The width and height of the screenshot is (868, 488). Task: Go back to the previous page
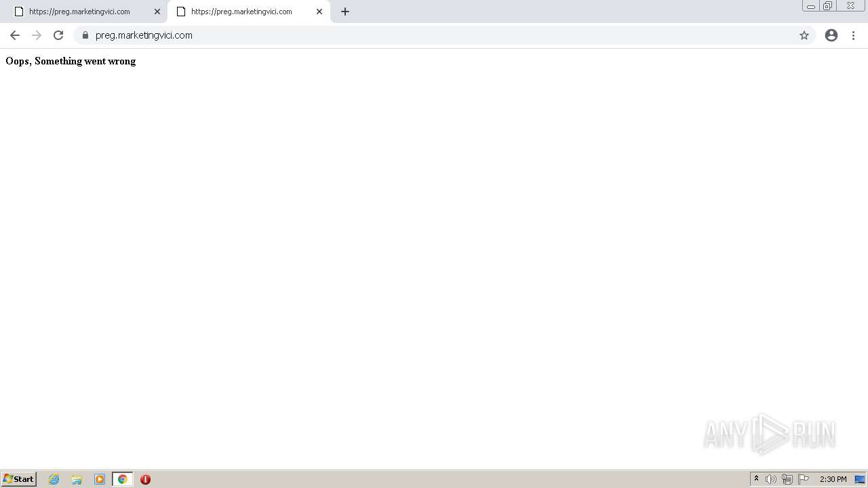(x=15, y=35)
